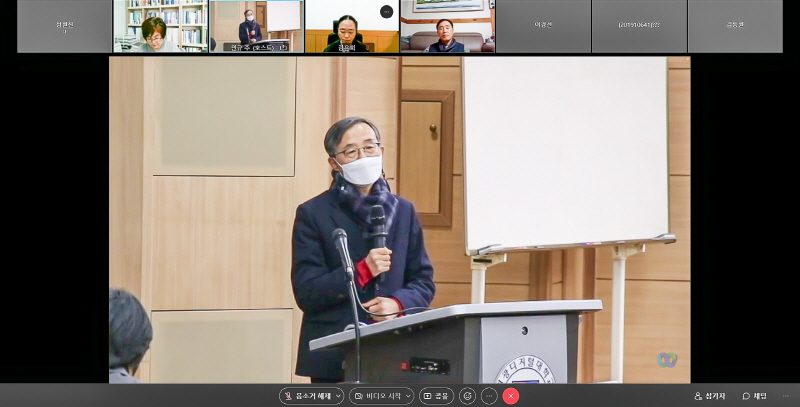This screenshot has width=800, height=407.
Task: Click the ellipsis on 권승희 video thumbnail
Action: coord(387,12)
